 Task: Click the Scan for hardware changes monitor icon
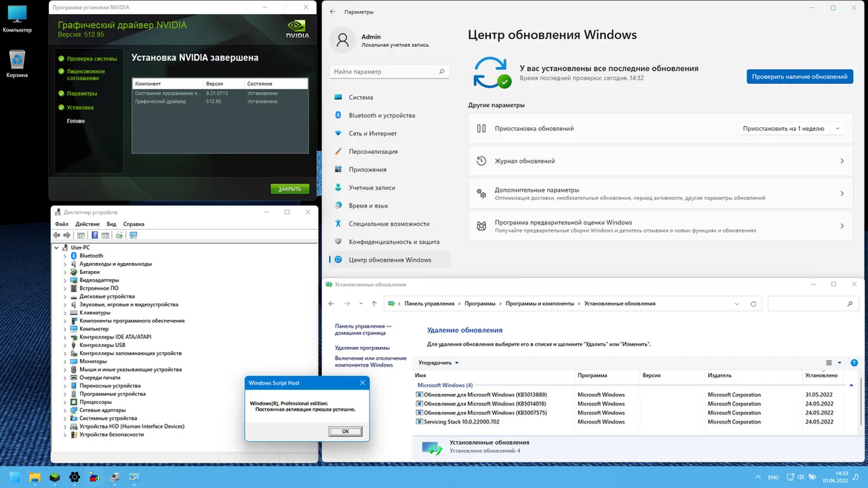[133, 235]
